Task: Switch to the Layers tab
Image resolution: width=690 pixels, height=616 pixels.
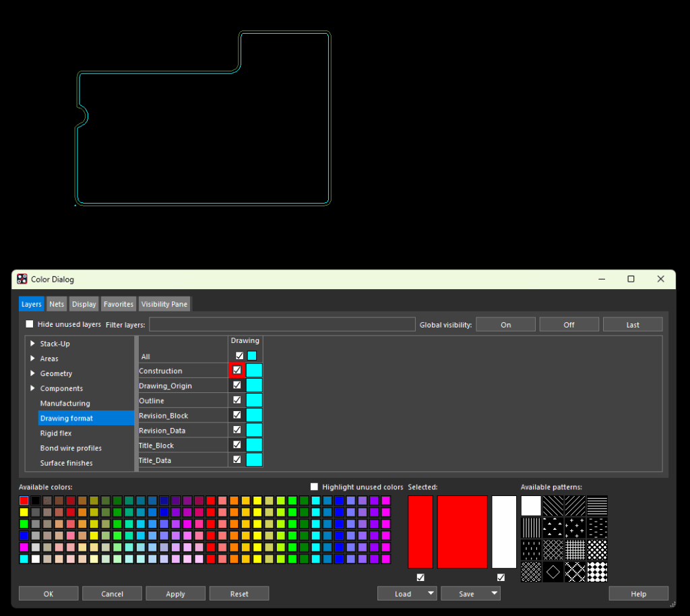Action: (x=31, y=304)
